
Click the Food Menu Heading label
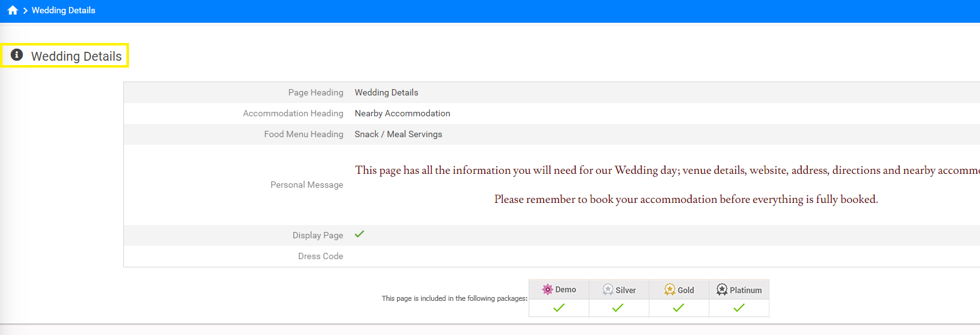pyautogui.click(x=303, y=135)
